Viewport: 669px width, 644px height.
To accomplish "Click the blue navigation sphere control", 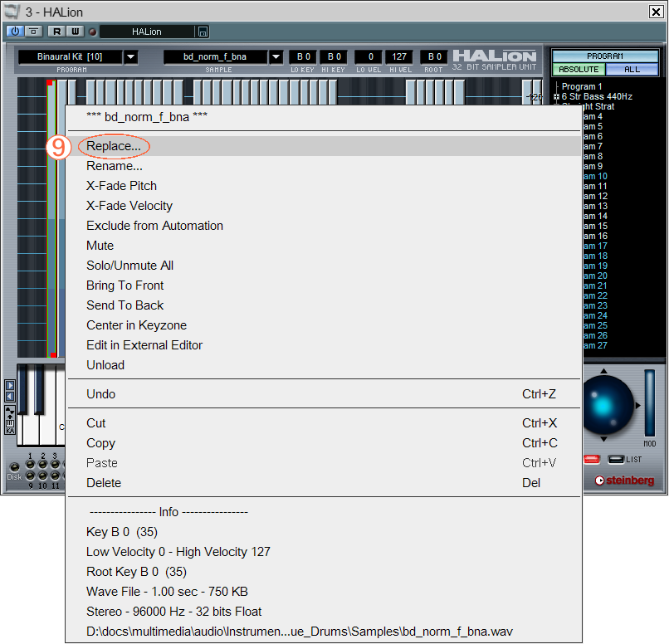I will (x=607, y=405).
